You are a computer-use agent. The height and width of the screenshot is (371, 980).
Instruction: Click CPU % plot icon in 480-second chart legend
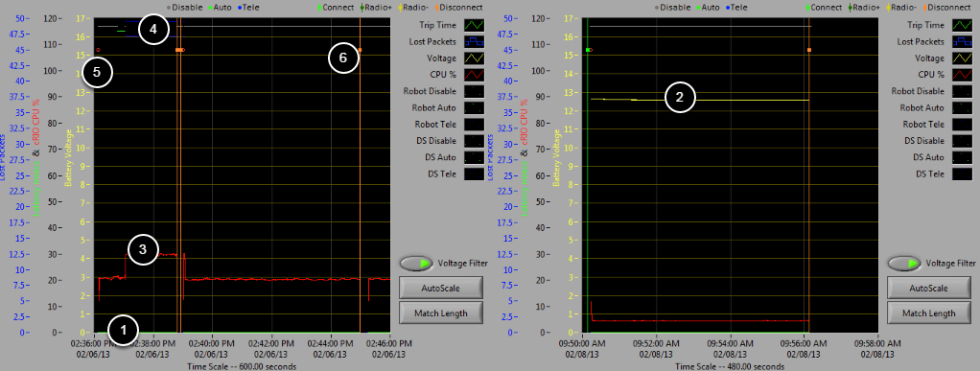coord(963,75)
